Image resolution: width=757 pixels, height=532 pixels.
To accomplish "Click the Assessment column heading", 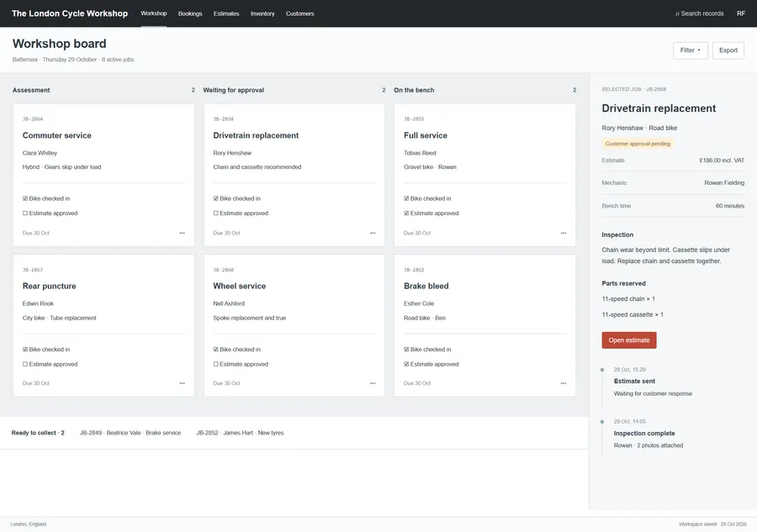I will pos(31,90).
